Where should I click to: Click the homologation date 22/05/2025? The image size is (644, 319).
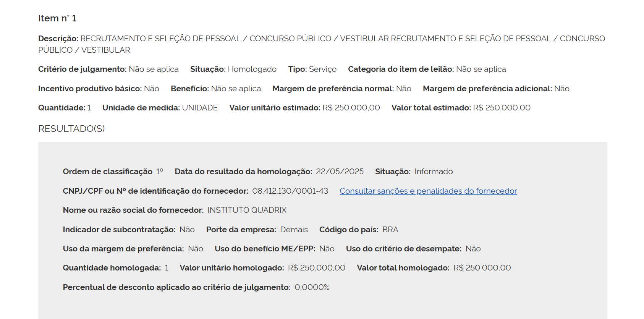340,172
